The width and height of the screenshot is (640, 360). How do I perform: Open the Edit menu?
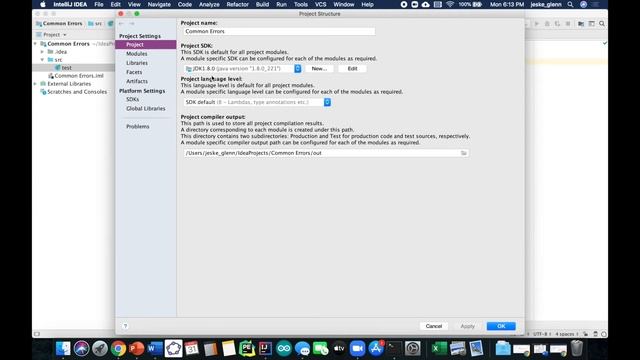pyautogui.click(x=116, y=4)
